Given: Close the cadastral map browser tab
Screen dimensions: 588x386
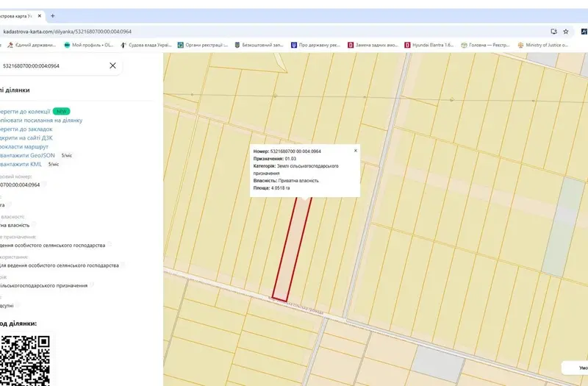Looking at the screenshot, I should [40, 16].
